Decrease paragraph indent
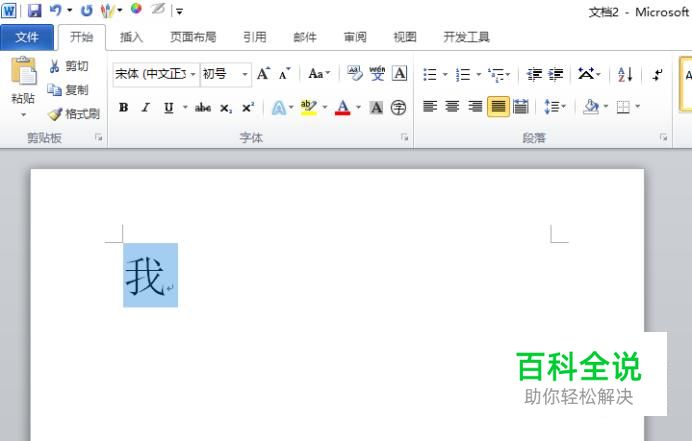The image size is (692, 441). 534,74
